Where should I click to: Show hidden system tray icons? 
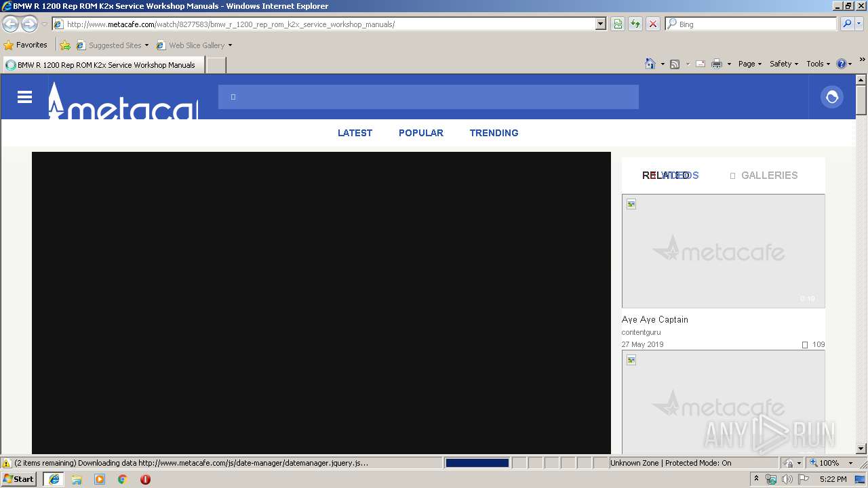point(756,479)
